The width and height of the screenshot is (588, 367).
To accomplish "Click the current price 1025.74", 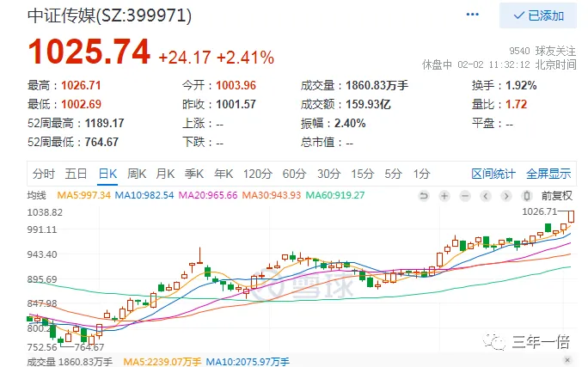I will 89,52.
